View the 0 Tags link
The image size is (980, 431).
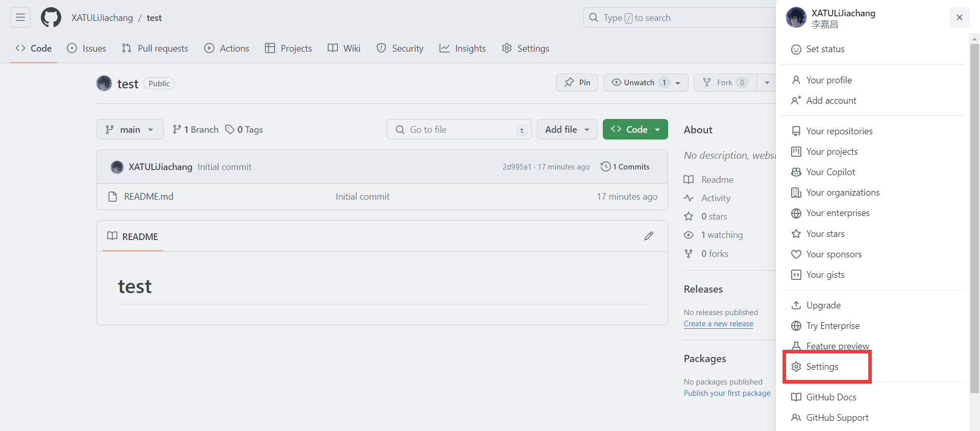tap(244, 130)
